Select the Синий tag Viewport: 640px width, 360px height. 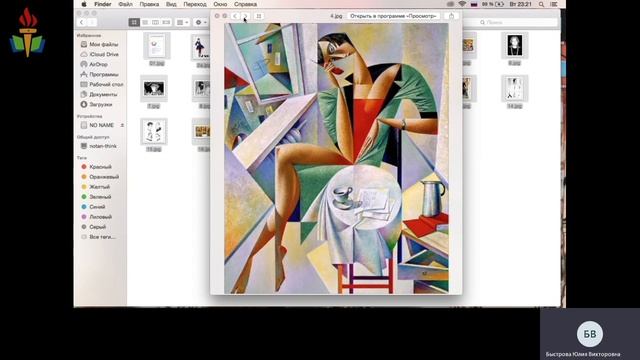[93, 207]
